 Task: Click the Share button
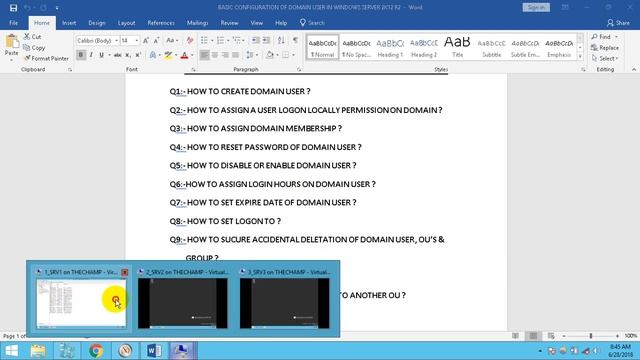coord(618,23)
